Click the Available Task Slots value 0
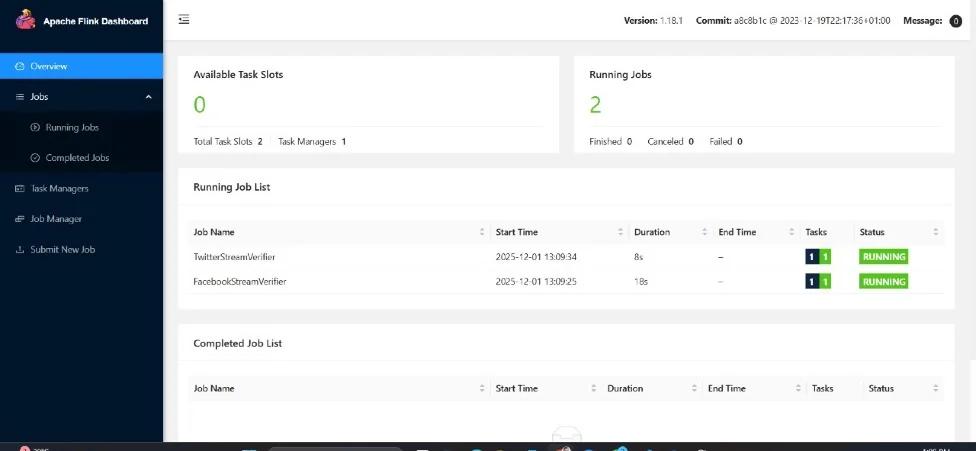Viewport: 976px width, 451px height. point(199,105)
